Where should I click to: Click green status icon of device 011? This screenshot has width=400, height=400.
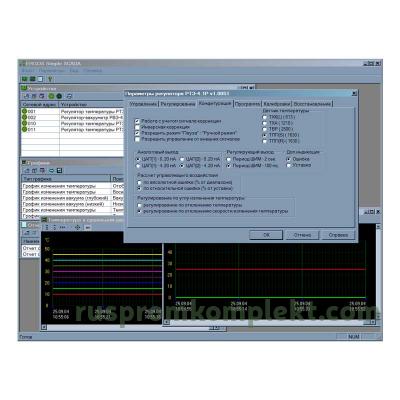24,129
